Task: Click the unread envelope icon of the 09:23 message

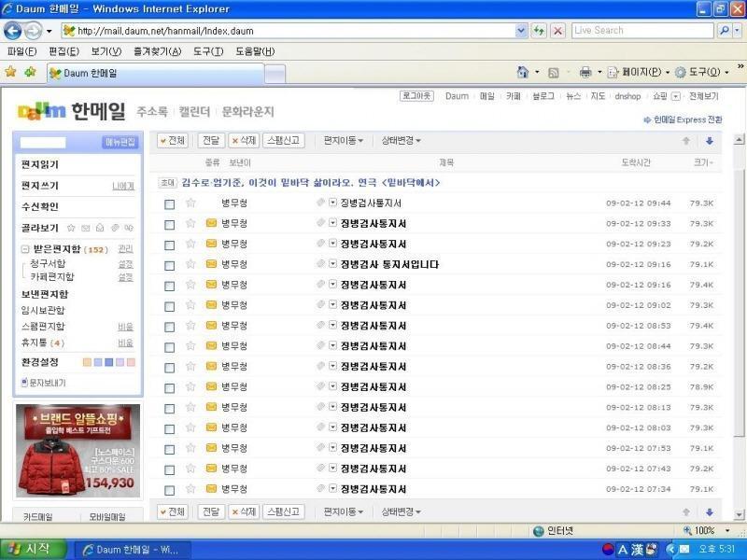Action: point(211,244)
